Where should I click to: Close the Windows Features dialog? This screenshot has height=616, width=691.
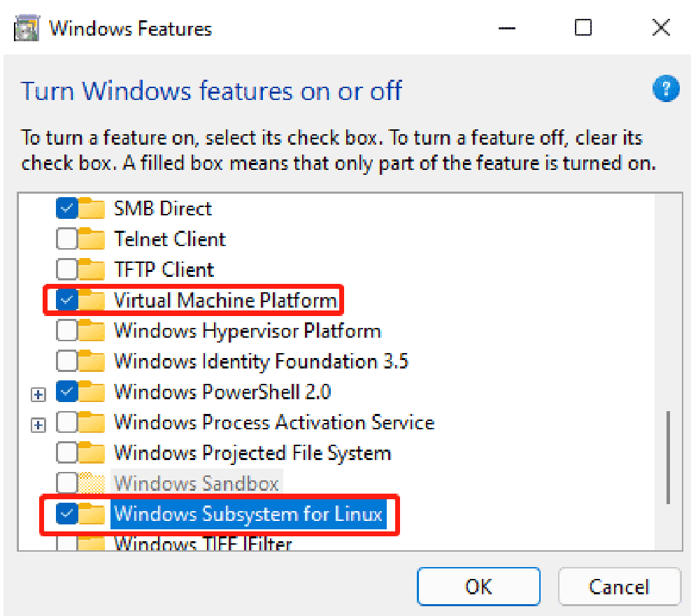pos(661,28)
